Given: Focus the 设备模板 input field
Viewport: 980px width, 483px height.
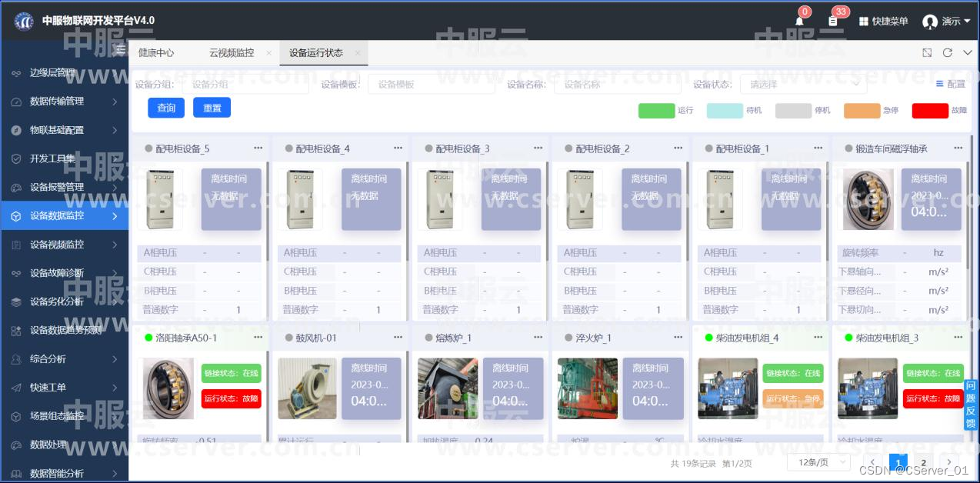Looking at the screenshot, I should tap(432, 85).
